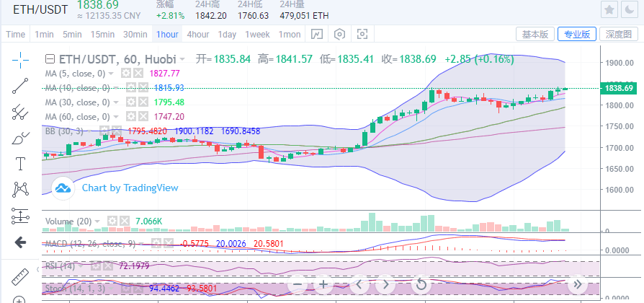This screenshot has width=644, height=303.
Task: Collapse the ETH/USDT legend with minus box
Action: pyautogui.click(x=50, y=58)
